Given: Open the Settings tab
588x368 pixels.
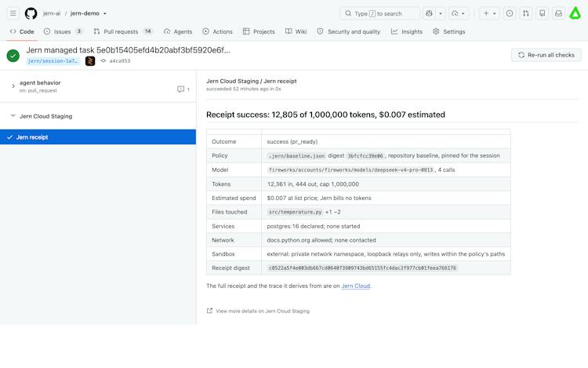Looking at the screenshot, I should pyautogui.click(x=449, y=31).
